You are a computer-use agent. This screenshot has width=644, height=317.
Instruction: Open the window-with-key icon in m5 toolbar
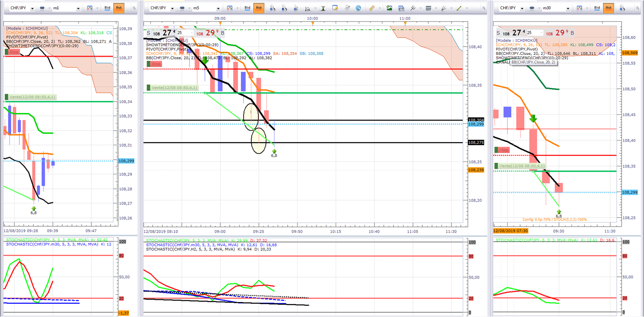[335, 8]
